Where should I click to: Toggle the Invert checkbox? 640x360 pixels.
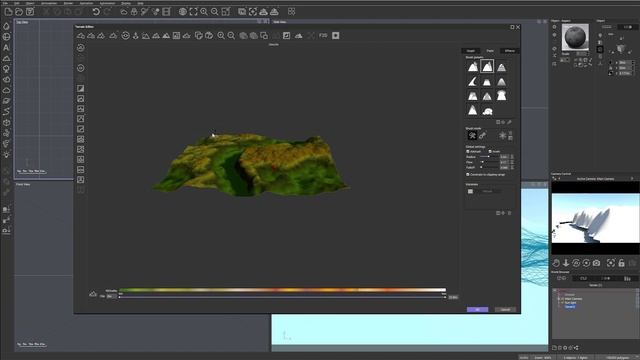pyautogui.click(x=490, y=151)
